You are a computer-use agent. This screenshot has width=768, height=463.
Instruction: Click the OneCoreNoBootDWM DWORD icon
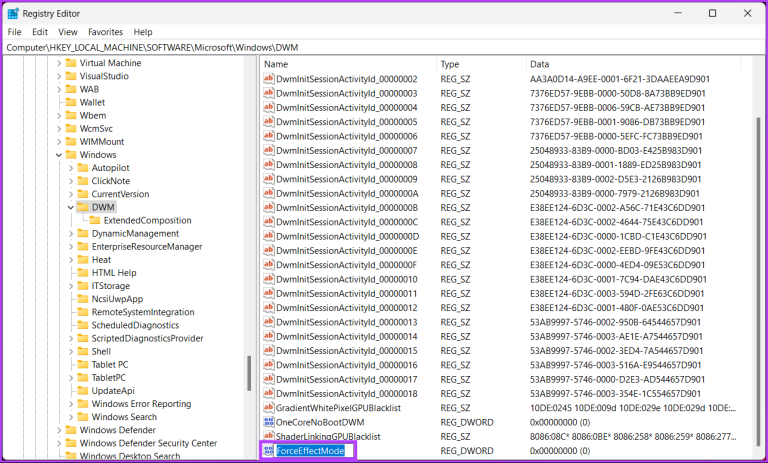pos(268,422)
